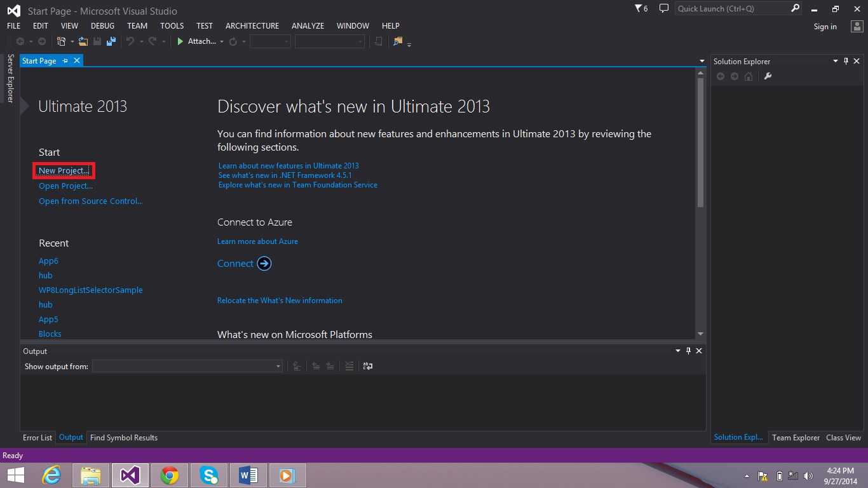Start debugging with the green Attach button
The image size is (868, 488).
click(x=196, y=41)
